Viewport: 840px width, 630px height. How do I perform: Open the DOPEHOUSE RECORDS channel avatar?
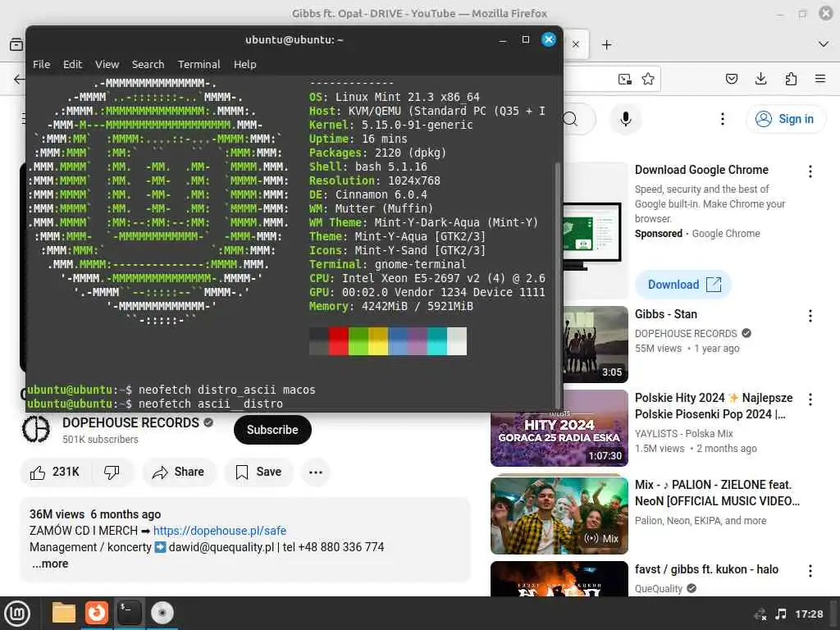[x=36, y=429]
